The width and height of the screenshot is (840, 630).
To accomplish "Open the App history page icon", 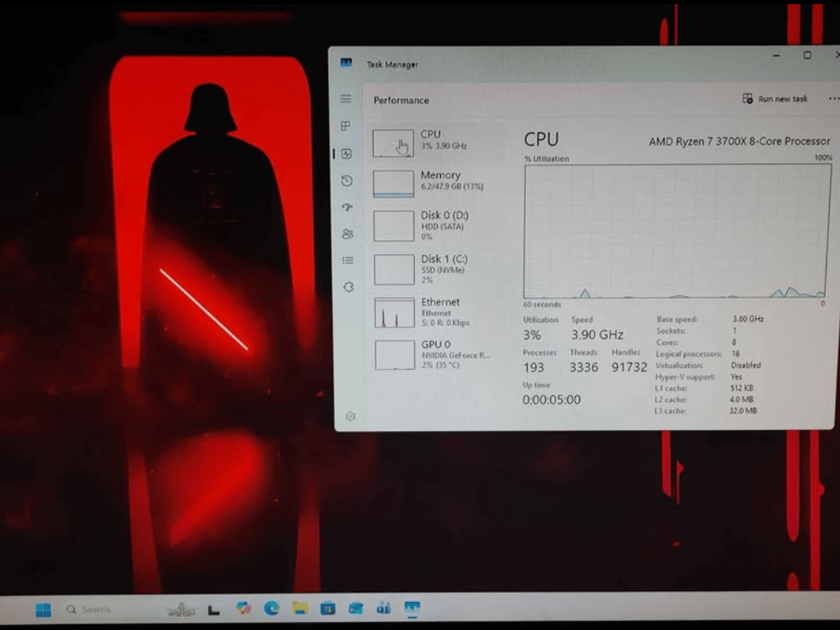I will (347, 181).
